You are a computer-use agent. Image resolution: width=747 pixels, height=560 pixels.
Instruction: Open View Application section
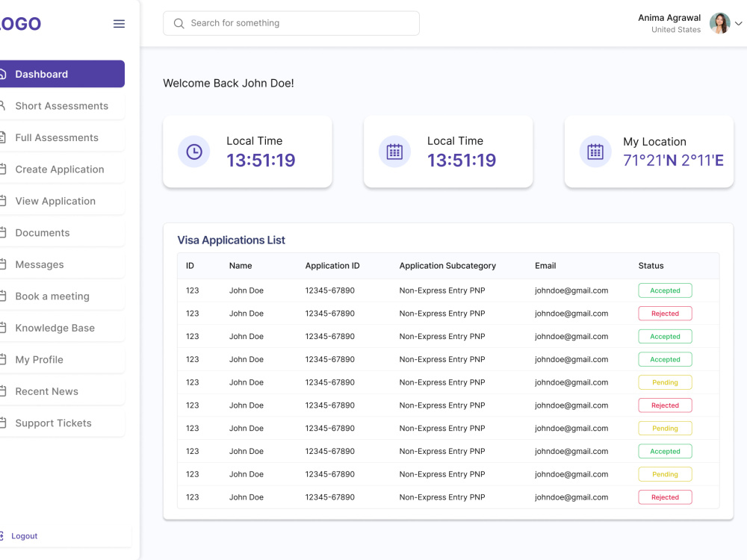click(63, 201)
